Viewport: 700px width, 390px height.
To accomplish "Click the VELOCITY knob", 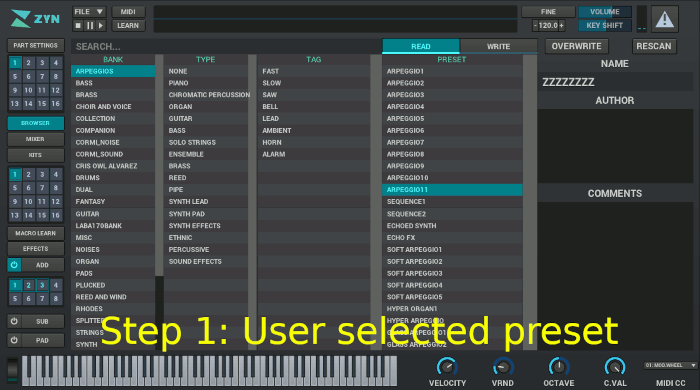I will [x=447, y=367].
